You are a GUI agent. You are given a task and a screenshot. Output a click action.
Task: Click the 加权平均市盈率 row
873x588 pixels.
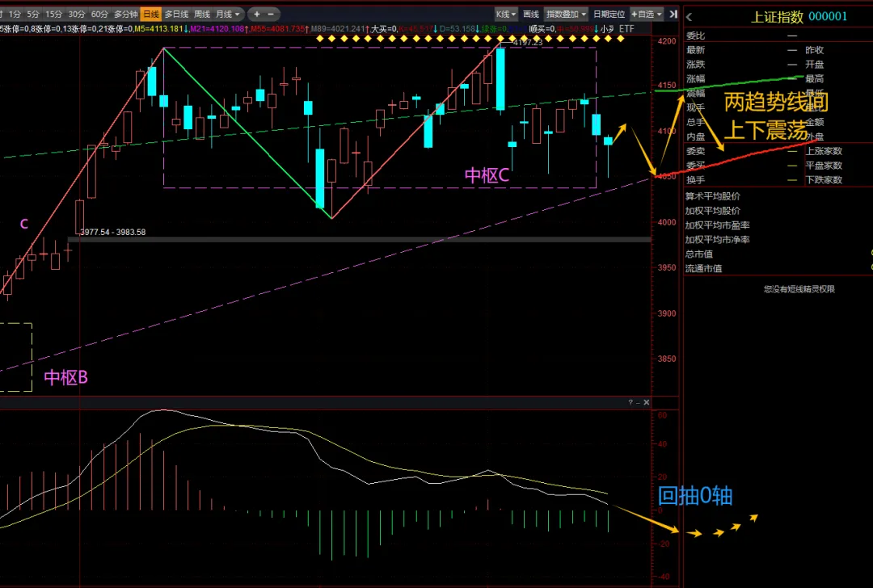click(x=717, y=225)
